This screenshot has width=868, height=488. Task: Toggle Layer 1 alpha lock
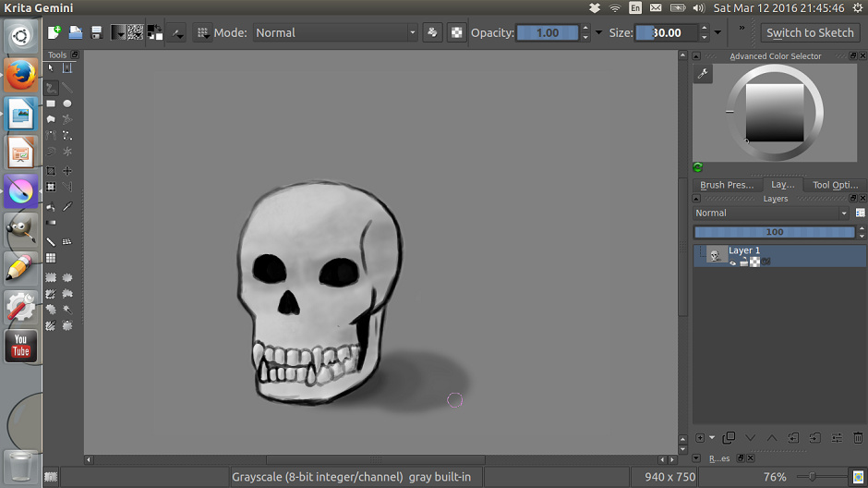(754, 262)
